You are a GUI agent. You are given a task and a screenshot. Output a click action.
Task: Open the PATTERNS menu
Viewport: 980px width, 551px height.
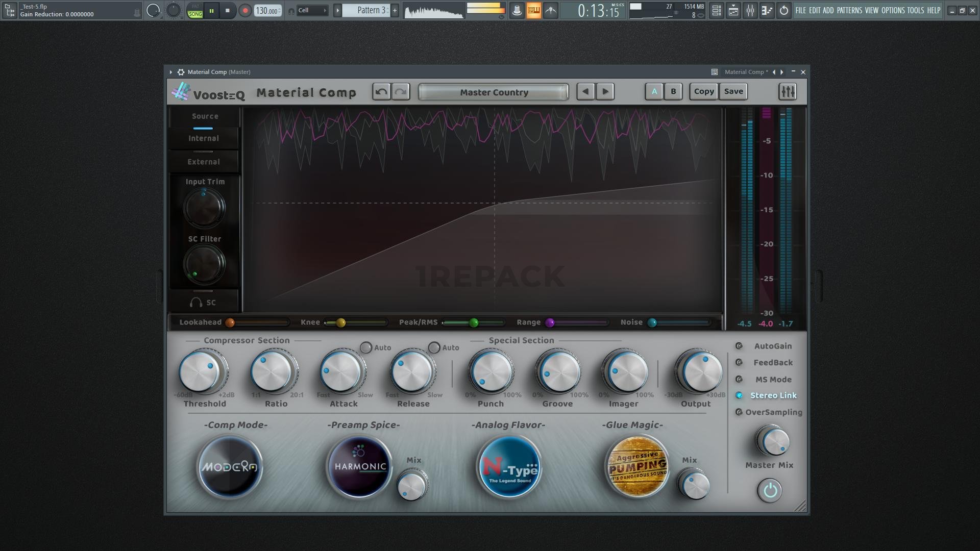(x=849, y=10)
